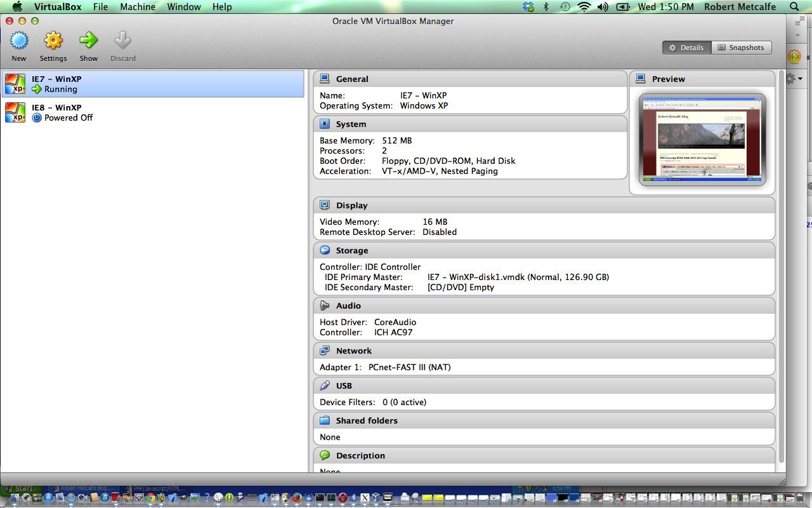Open the Help menu
Image resolution: width=812 pixels, height=508 pixels.
click(222, 7)
